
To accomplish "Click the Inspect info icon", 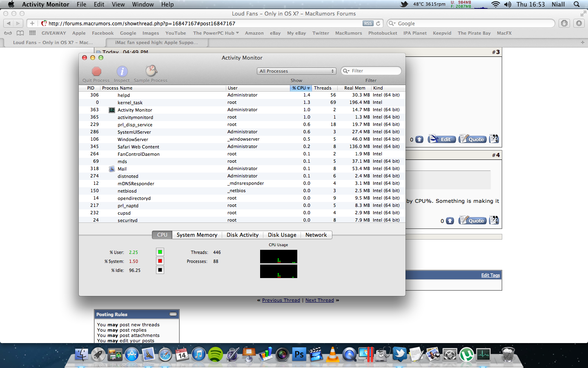I will coord(122,72).
